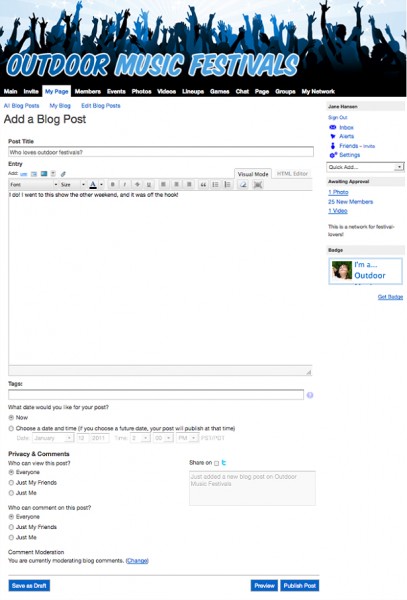Viewport: 407px width, 600px height.
Task: Attach a file with the paperclip icon
Action: click(63, 174)
